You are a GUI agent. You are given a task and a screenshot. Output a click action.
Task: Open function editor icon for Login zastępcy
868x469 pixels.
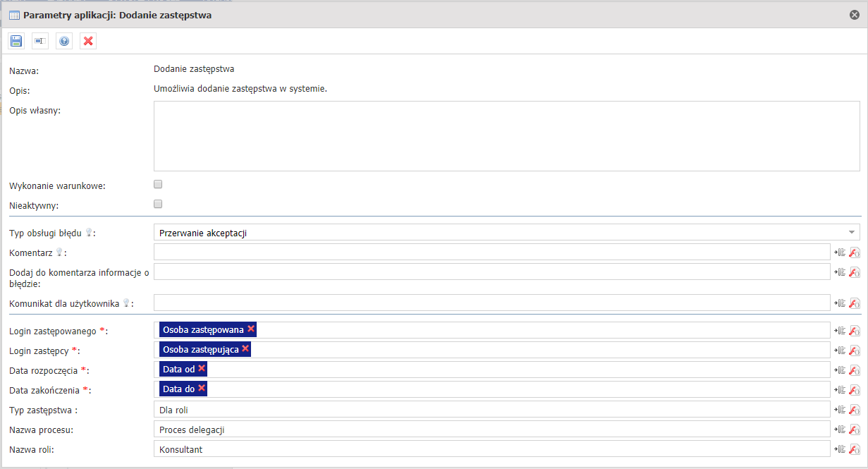(854, 351)
